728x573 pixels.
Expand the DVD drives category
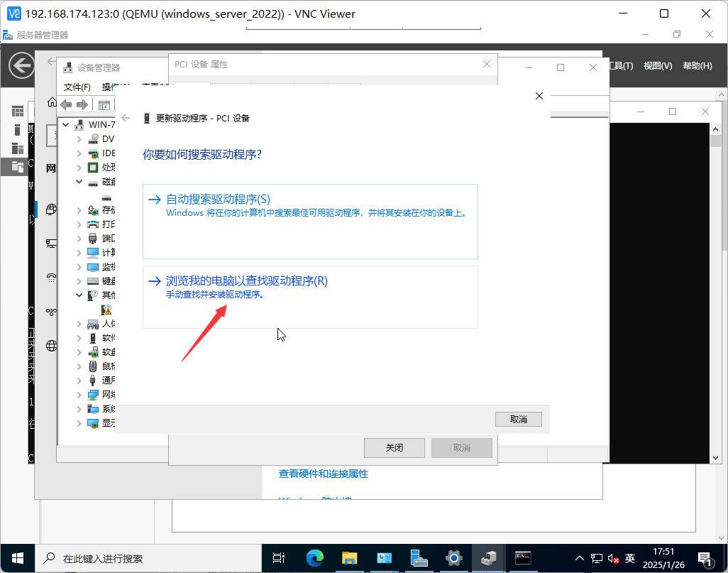pyautogui.click(x=79, y=139)
